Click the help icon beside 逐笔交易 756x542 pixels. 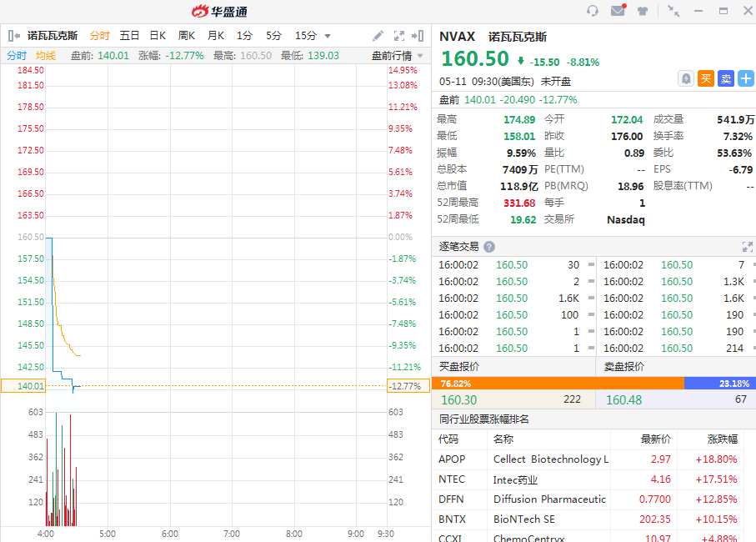pos(489,246)
